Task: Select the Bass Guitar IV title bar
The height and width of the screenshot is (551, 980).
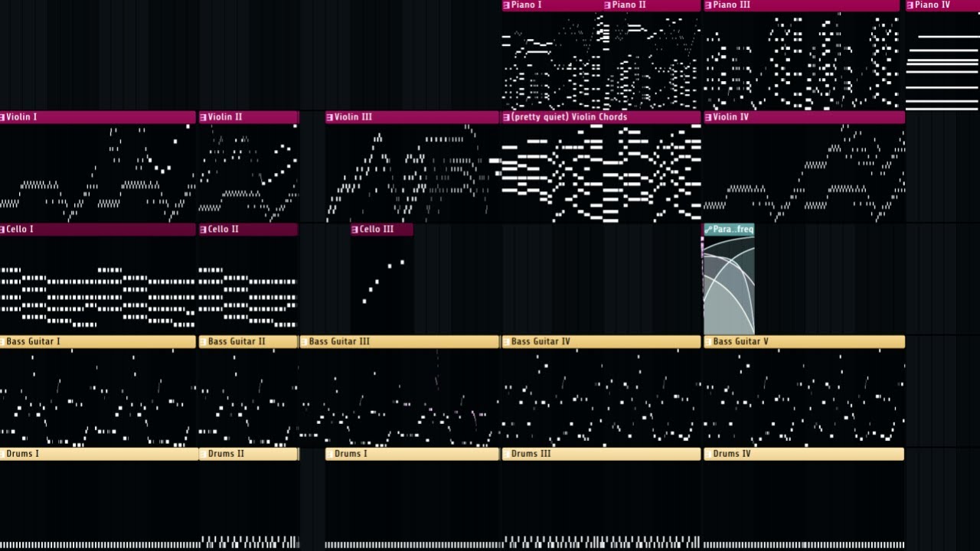Action: pyautogui.click(x=601, y=341)
